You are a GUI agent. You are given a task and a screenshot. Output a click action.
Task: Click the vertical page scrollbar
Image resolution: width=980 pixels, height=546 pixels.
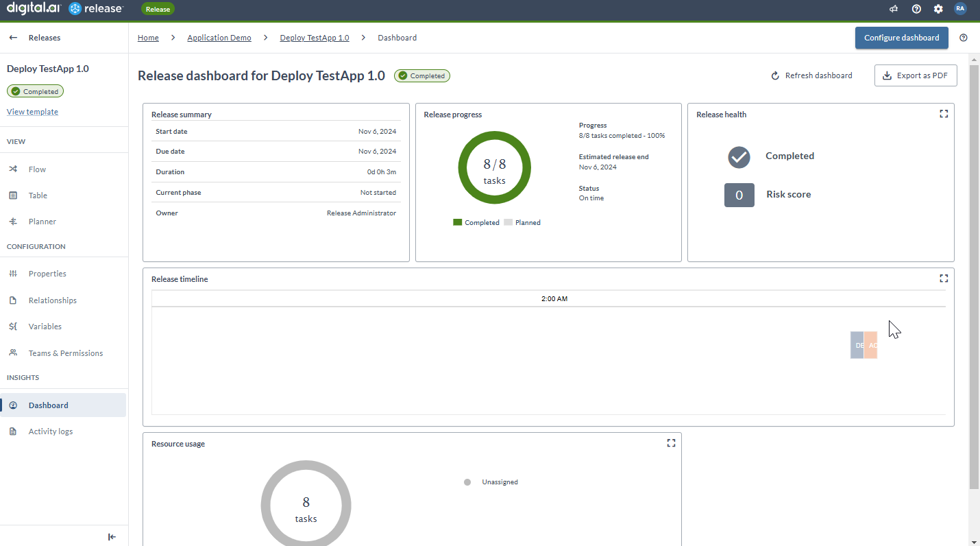click(x=974, y=277)
